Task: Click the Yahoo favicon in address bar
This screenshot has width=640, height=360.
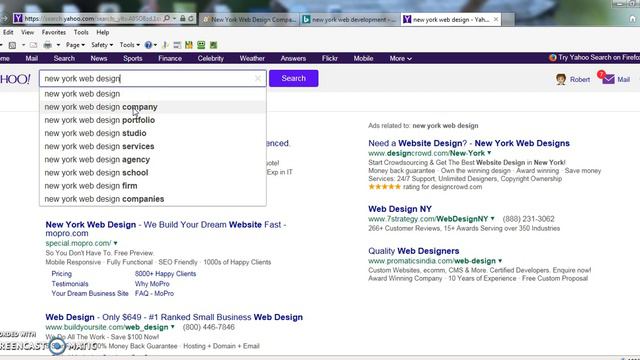Action: [x=18, y=19]
